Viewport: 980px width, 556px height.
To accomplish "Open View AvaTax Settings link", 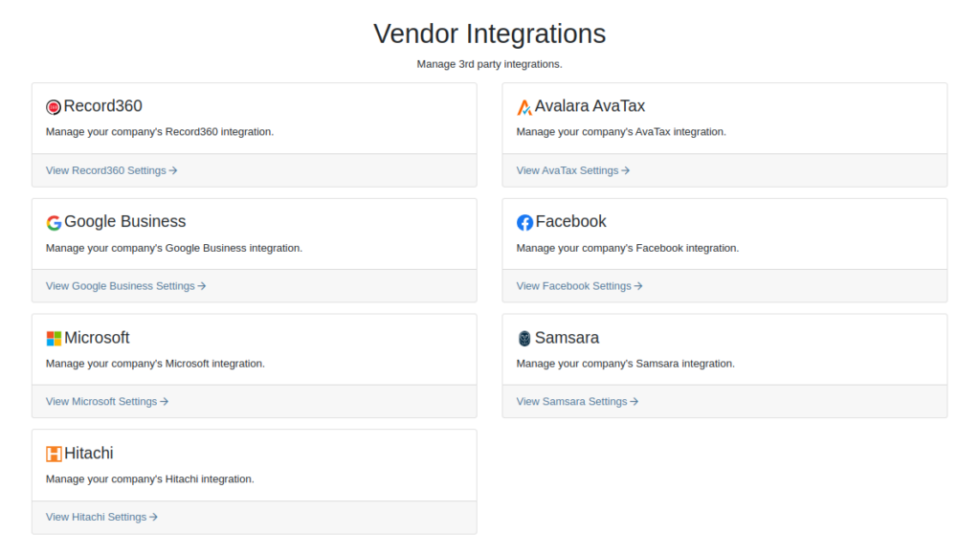I will pyautogui.click(x=572, y=170).
